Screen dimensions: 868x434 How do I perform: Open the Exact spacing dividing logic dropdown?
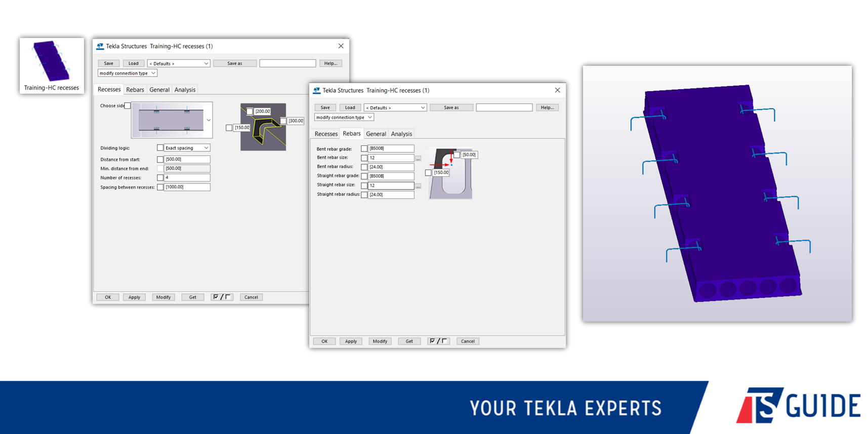tap(187, 148)
